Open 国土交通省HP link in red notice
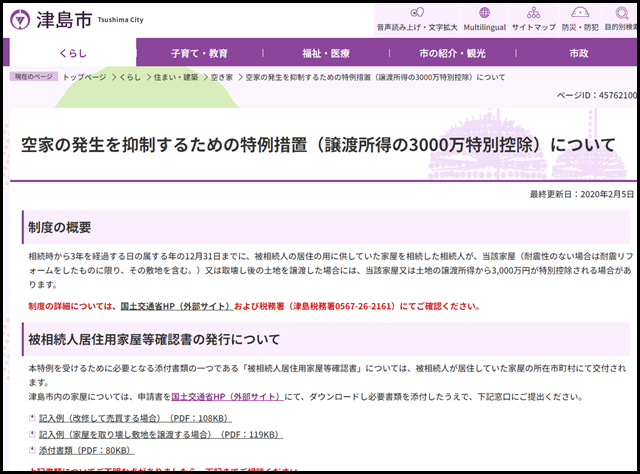Viewport: 640px width, 474px height. click(x=177, y=306)
